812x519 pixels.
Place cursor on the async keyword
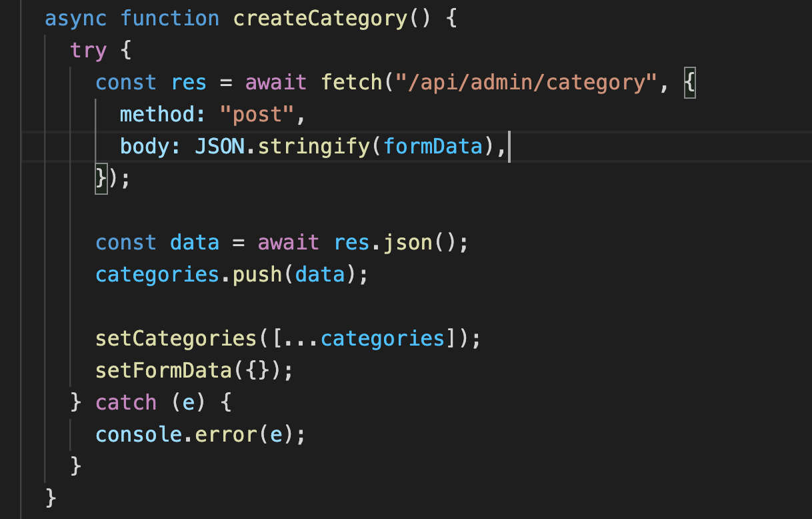tap(75, 18)
